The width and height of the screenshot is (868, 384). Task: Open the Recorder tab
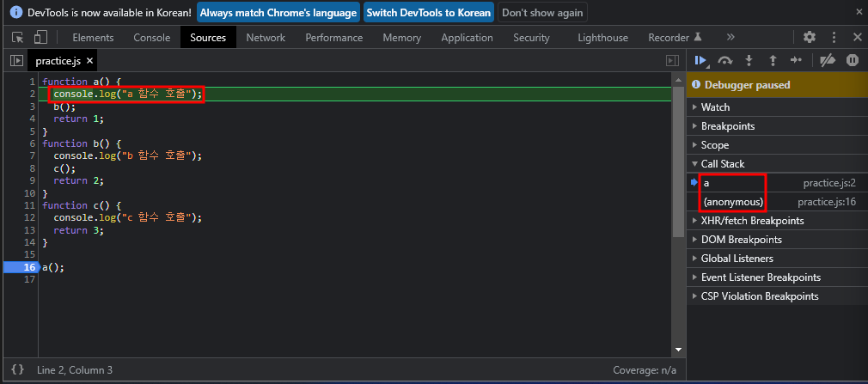[675, 38]
